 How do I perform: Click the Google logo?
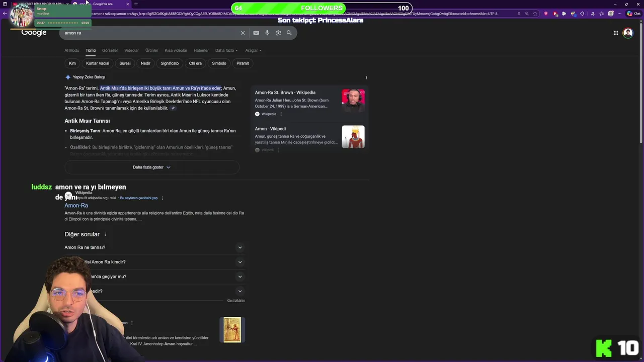(34, 33)
